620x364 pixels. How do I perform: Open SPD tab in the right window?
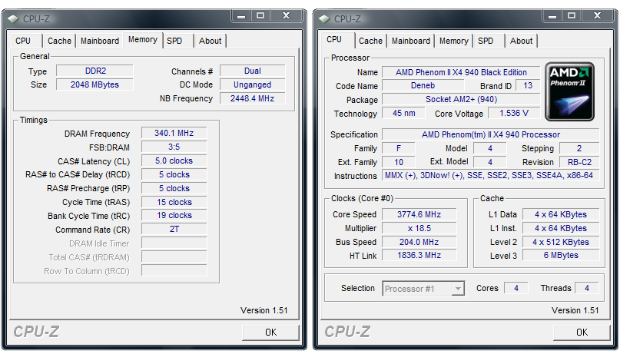489,41
